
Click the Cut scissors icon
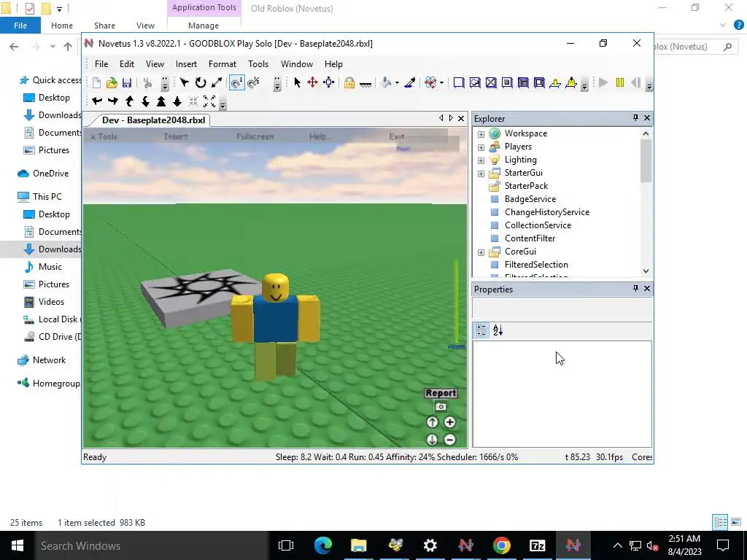[x=147, y=83]
